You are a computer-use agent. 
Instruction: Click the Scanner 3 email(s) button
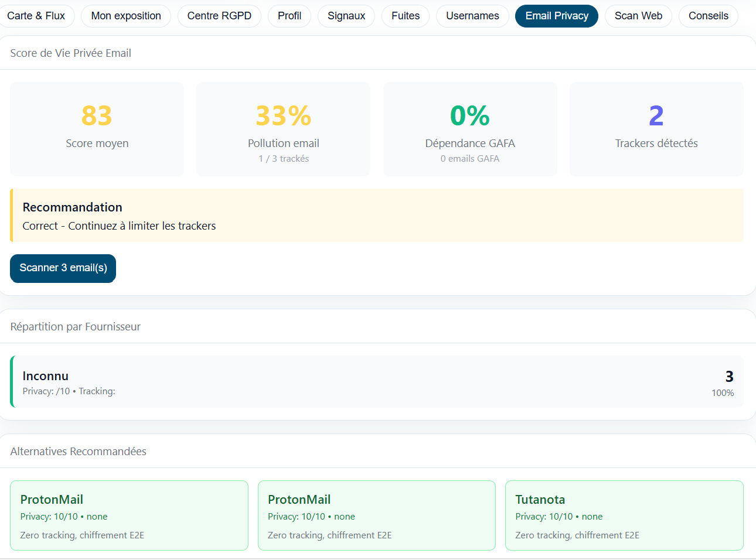[x=63, y=268]
